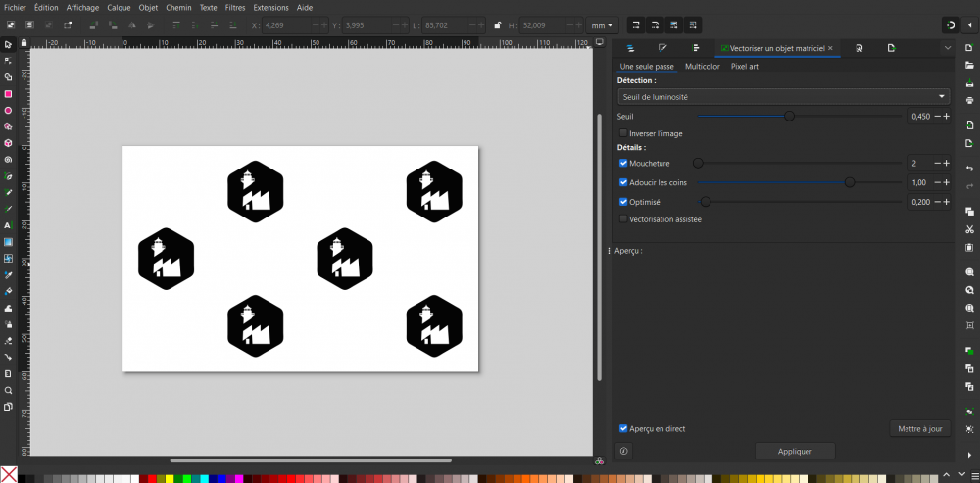
Task: Click the Appliquer button
Action: [795, 451]
